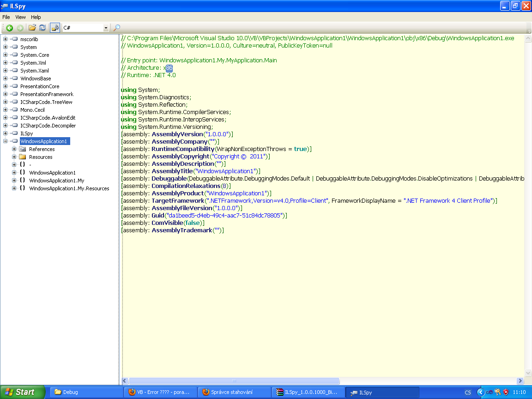Open the Search magnifier tool
The width and height of the screenshot is (532, 399).
tap(117, 28)
